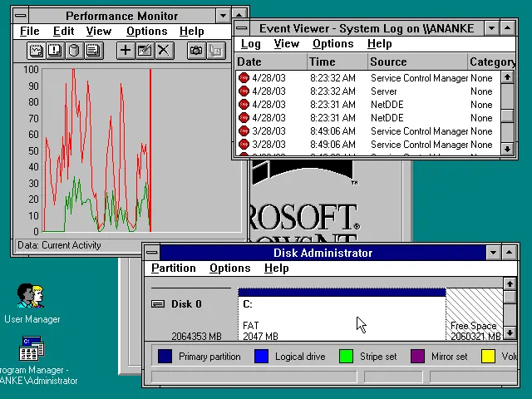Click the green Stripe set color swatch
Screen dimensions: 532x399
pyautogui.click(x=347, y=357)
